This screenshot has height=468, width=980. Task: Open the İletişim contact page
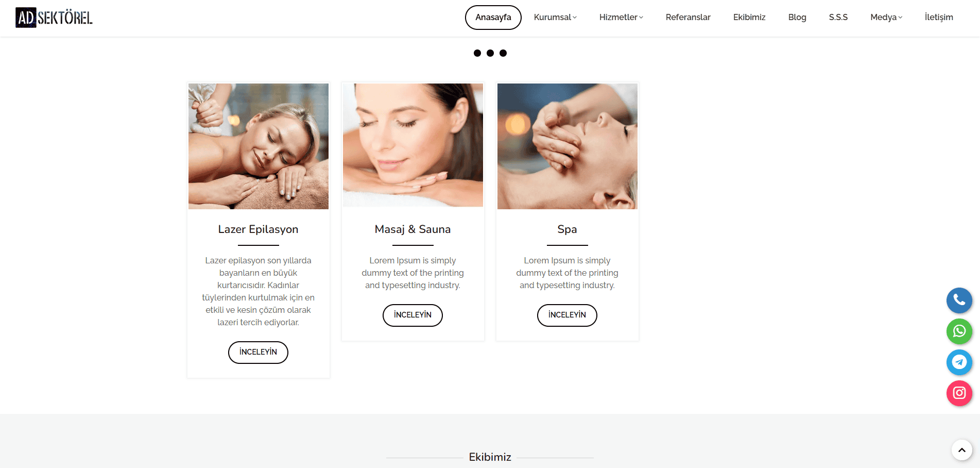point(939,18)
